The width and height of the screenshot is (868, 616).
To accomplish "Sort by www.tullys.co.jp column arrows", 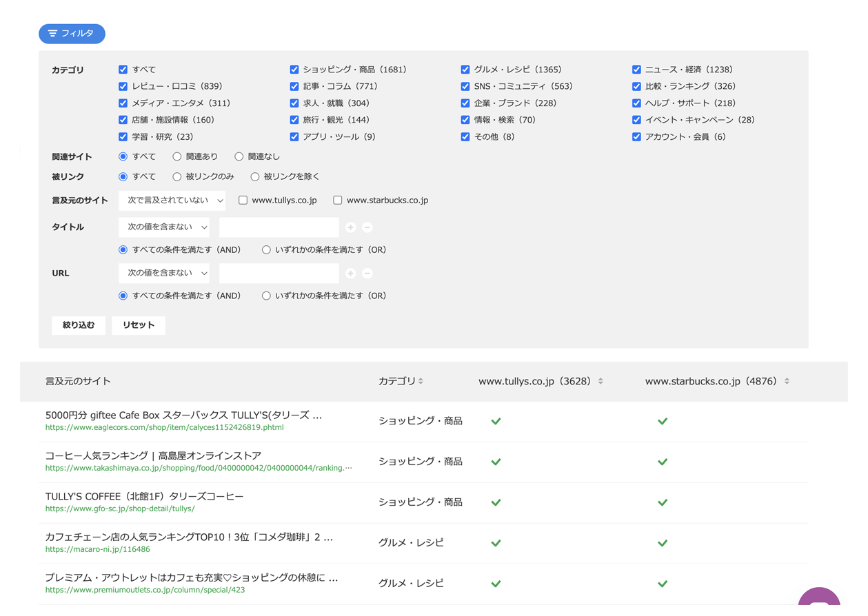I will [x=600, y=381].
